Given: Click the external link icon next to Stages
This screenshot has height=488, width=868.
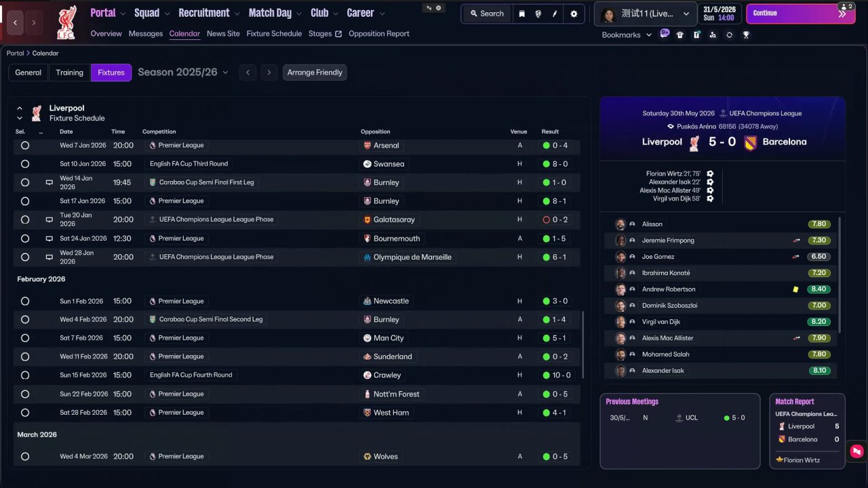Looking at the screenshot, I should (338, 34).
